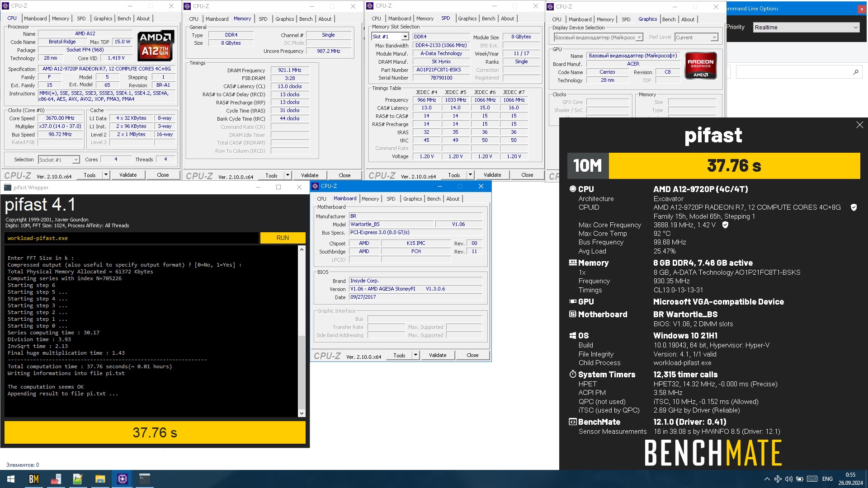The height and width of the screenshot is (488, 868).
Task: Click the shield icon beside Max Core Frequency
Action: [725, 225]
